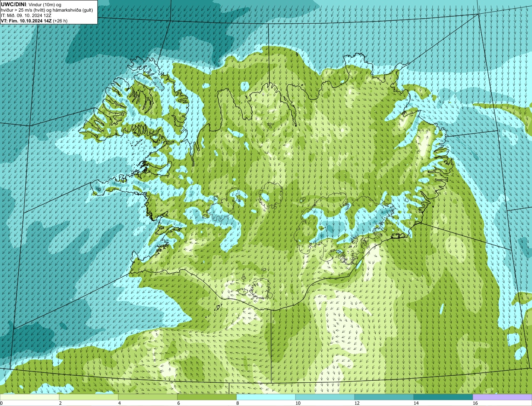Click the 6–8 m/s olive green legend swatch
Viewport: 532px width, 406px height.
pos(207,397)
